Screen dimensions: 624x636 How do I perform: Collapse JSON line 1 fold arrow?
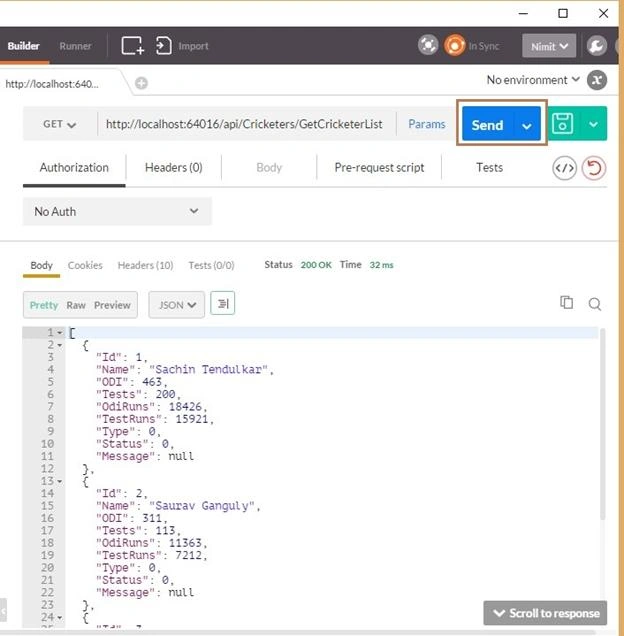tap(60, 333)
